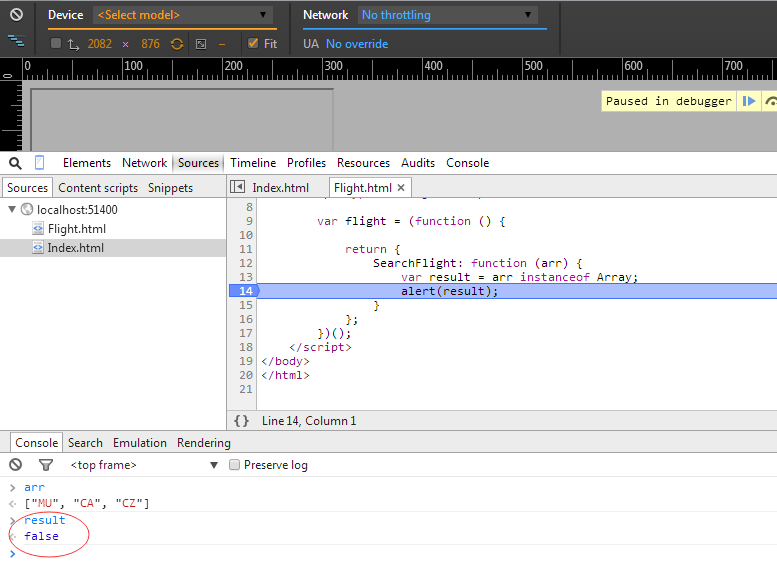
Task: Click the 'Paused in debugger' label
Action: click(x=668, y=101)
